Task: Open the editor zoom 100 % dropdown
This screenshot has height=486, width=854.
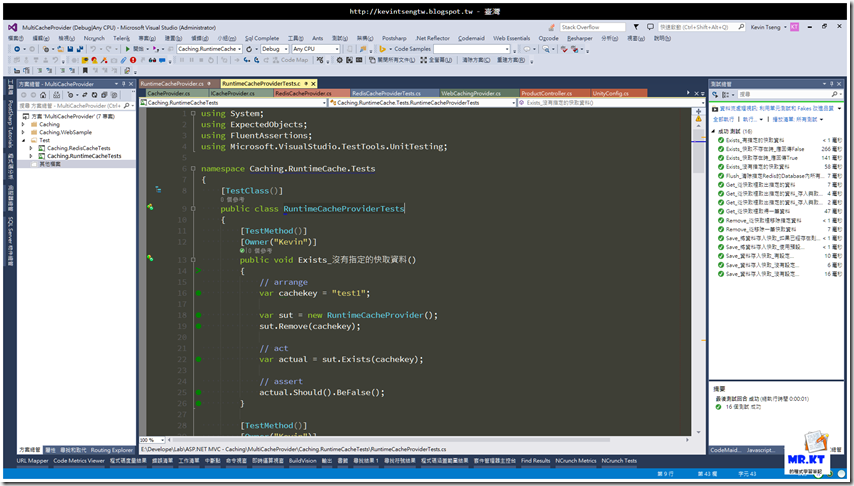Action: [152, 440]
